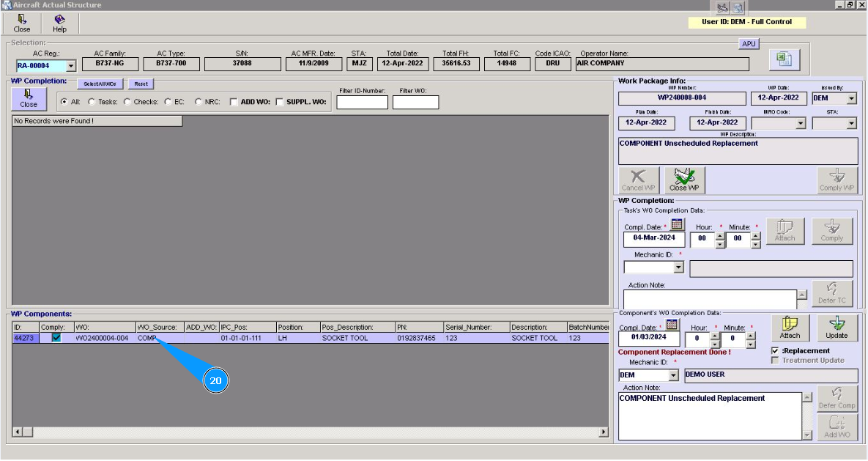This screenshot has height=461, width=868.
Task: Open the AC Reg. dropdown
Action: click(71, 66)
